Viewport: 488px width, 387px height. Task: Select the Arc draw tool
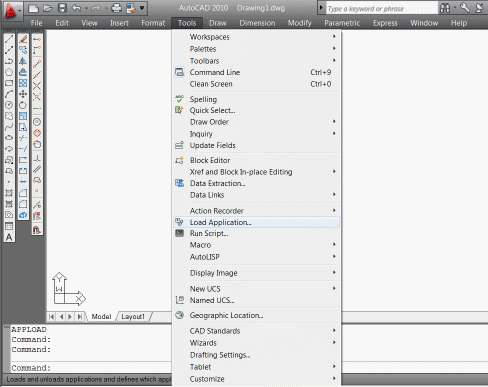click(x=9, y=94)
